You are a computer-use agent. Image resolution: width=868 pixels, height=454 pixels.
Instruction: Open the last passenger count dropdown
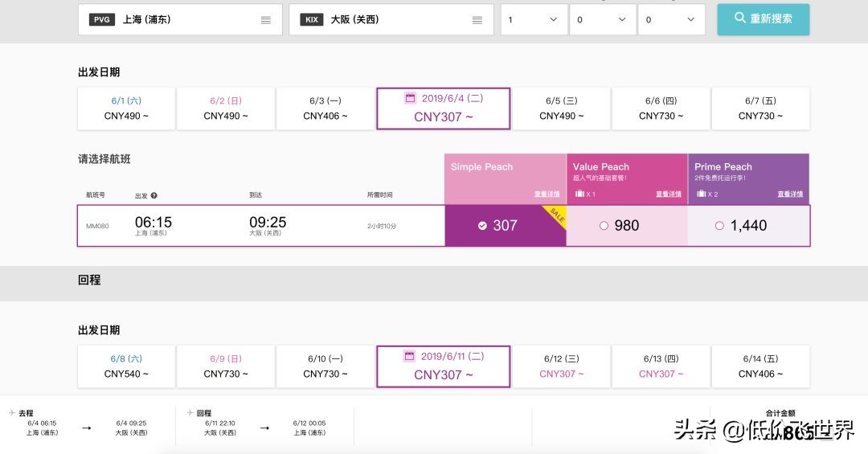point(670,20)
